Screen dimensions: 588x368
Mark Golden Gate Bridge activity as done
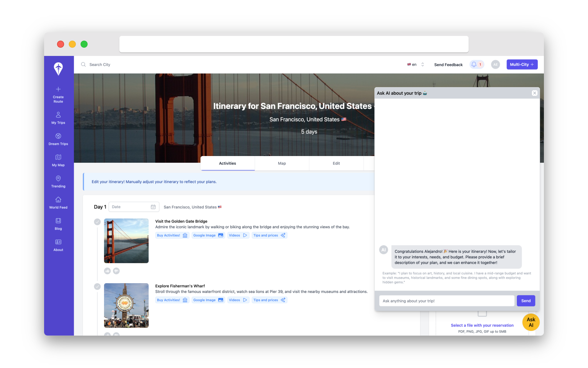coord(97,222)
